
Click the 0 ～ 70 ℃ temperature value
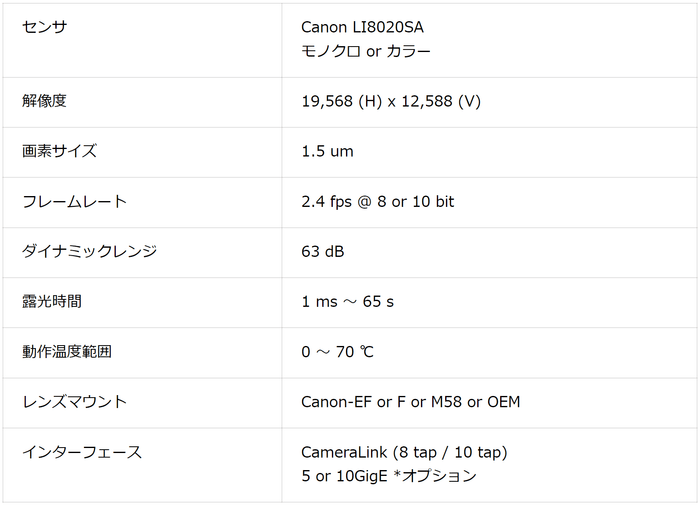[337, 351]
